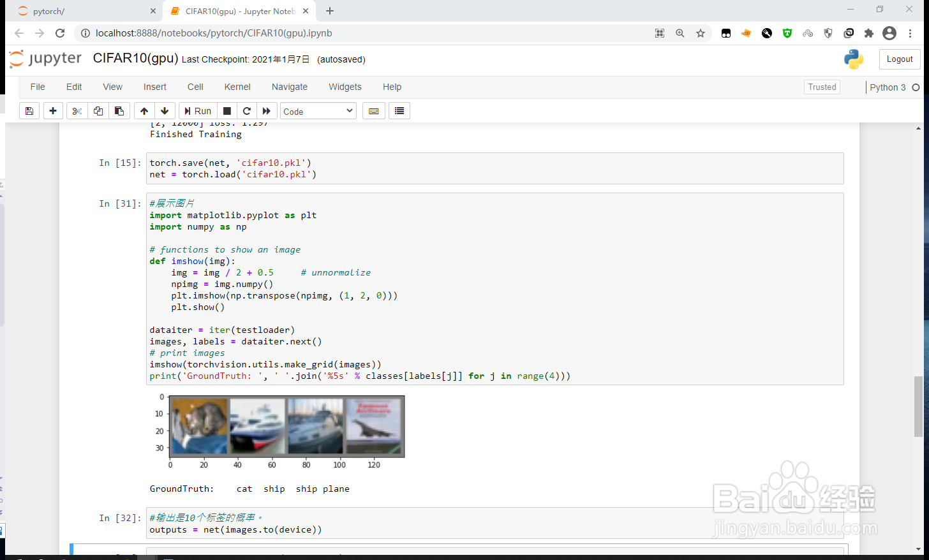
Task: Open the command palette keyboard icon
Action: click(x=374, y=111)
